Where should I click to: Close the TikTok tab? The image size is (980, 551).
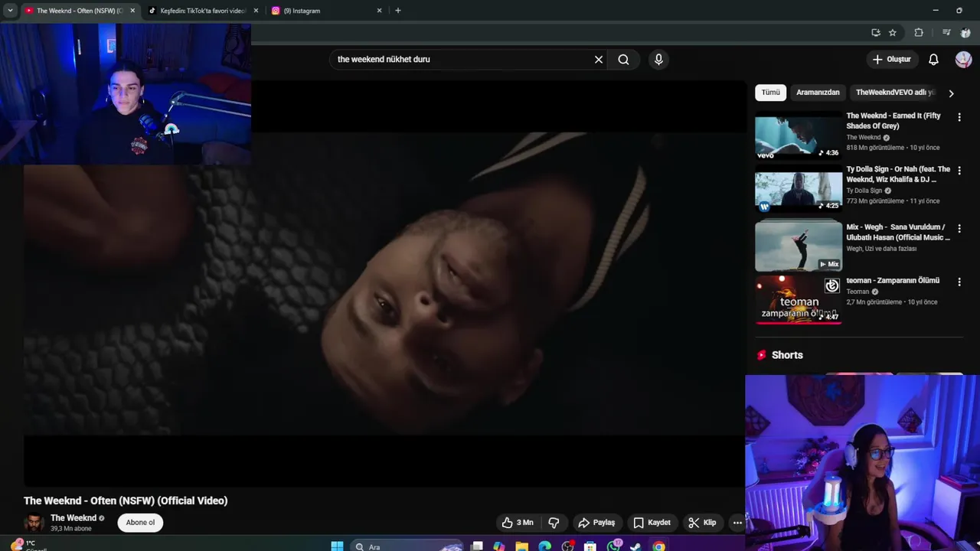point(256,11)
